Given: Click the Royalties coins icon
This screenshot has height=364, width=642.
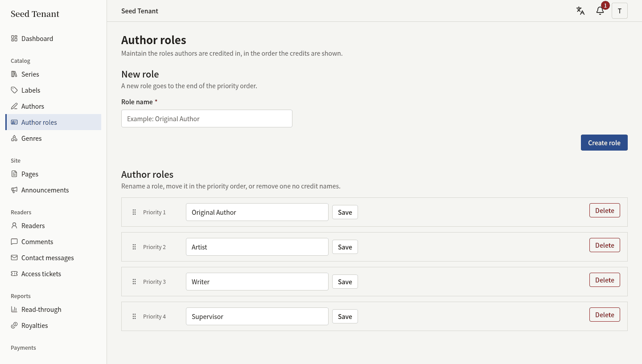Looking at the screenshot, I should click(14, 325).
